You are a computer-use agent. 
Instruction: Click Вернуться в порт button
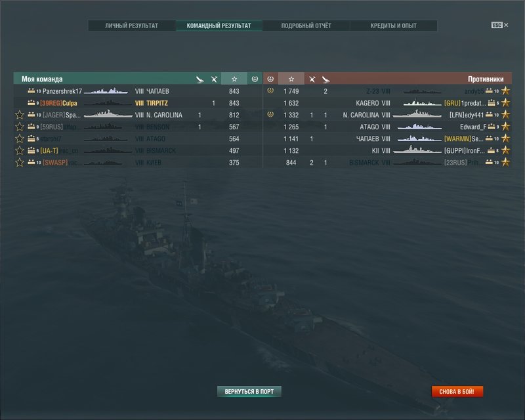(249, 392)
